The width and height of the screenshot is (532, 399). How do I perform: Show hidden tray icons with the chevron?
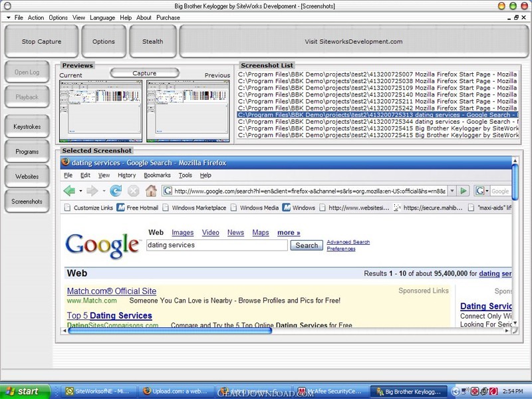(x=456, y=391)
